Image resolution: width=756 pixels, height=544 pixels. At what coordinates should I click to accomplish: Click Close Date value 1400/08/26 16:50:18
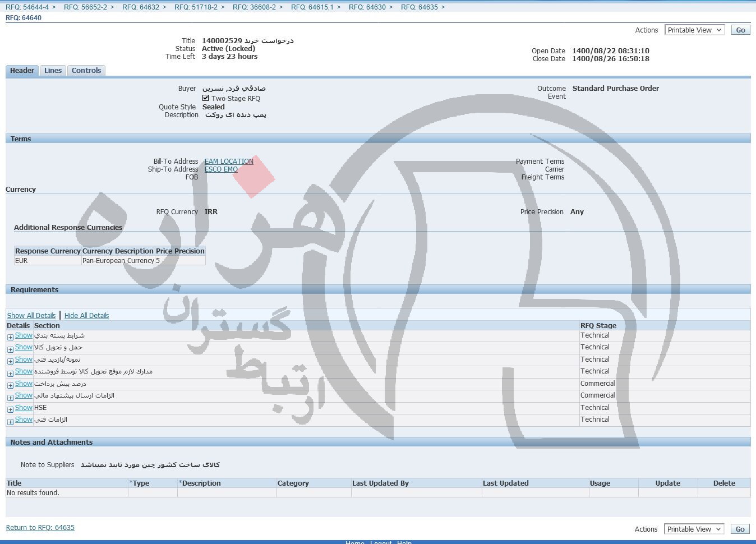(611, 59)
